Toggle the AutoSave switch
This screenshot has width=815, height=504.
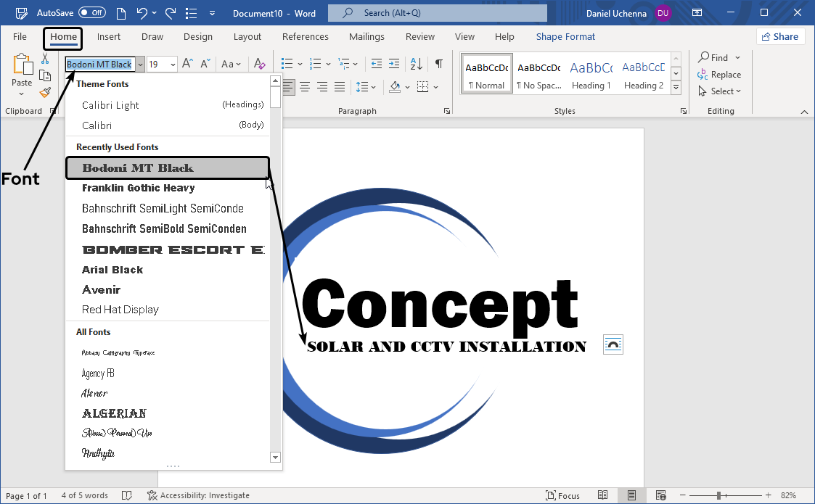pyautogui.click(x=92, y=13)
